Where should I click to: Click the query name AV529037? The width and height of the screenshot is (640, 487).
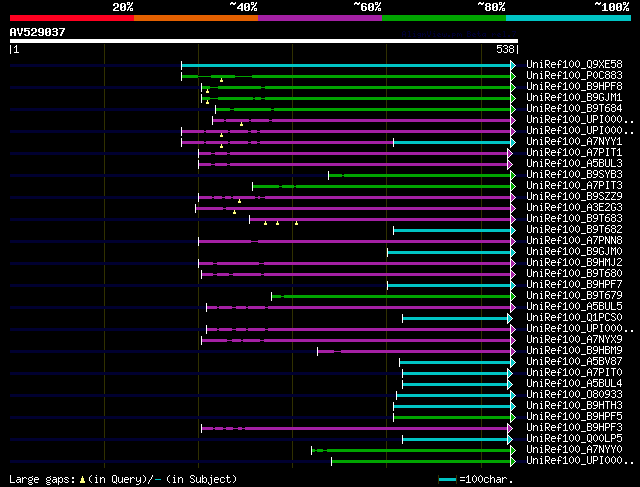tap(38, 32)
